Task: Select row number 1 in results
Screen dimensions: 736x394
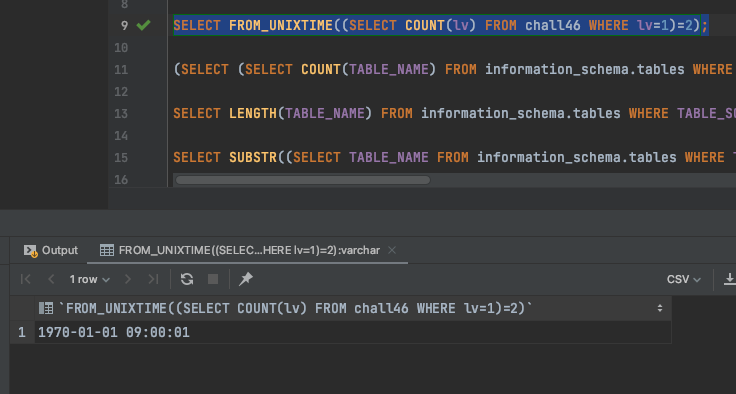Action: point(22,332)
